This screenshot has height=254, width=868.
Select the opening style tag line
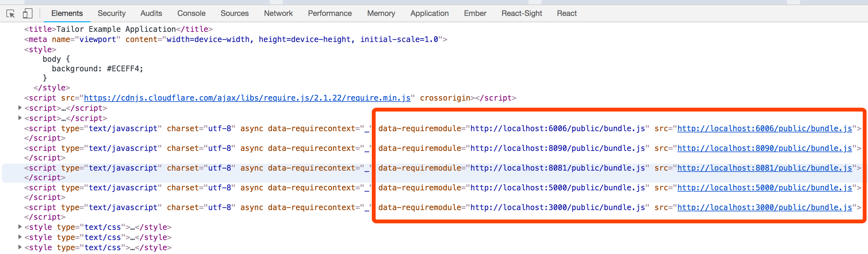(40, 50)
